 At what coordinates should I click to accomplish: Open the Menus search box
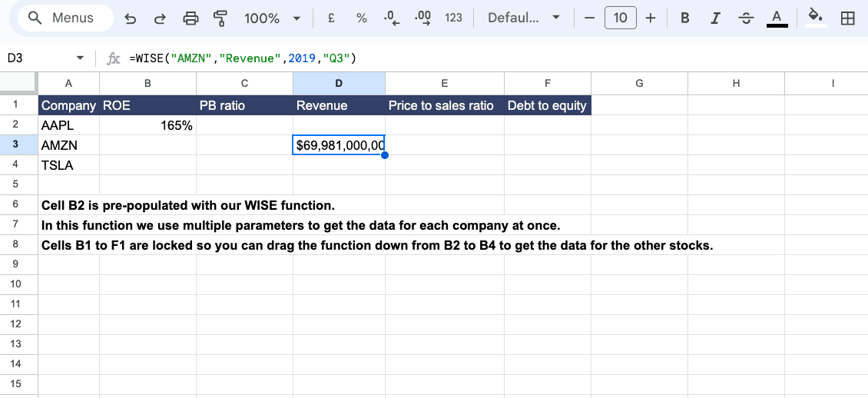tap(64, 18)
